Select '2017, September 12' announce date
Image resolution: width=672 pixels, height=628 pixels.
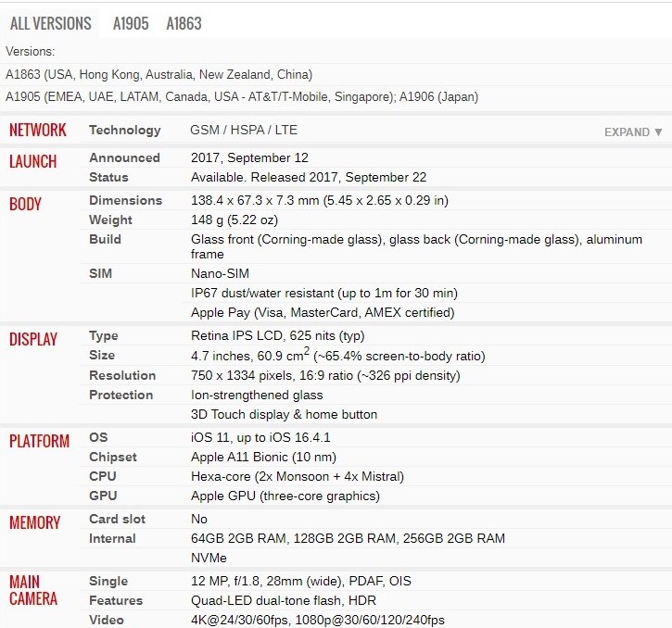click(x=249, y=157)
